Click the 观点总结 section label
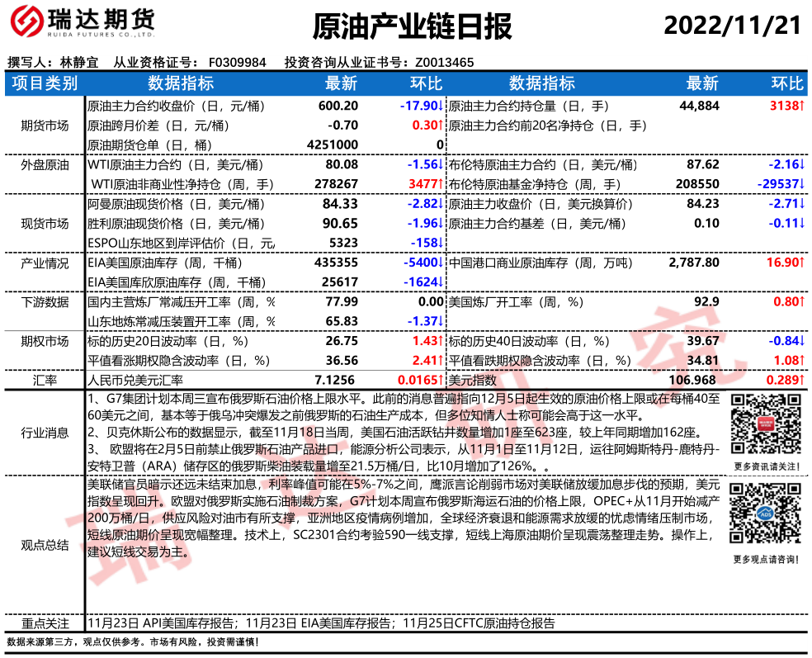 click(45, 546)
